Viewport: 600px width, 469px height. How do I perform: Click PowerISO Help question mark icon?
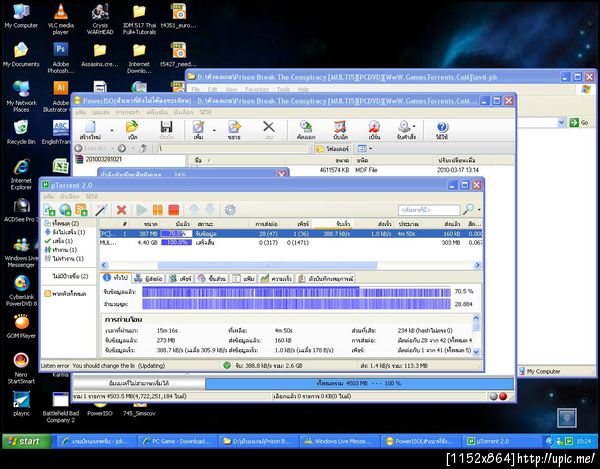click(442, 130)
